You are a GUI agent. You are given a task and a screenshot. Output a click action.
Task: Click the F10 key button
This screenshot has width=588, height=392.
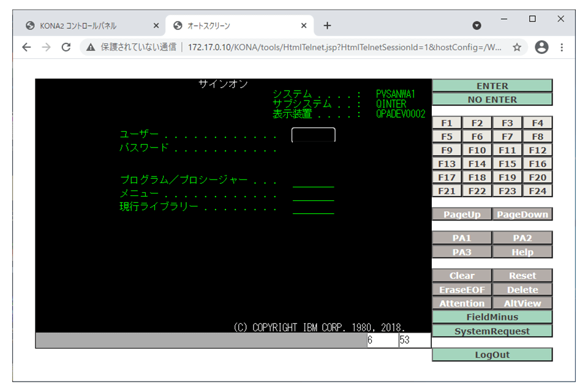click(x=477, y=150)
